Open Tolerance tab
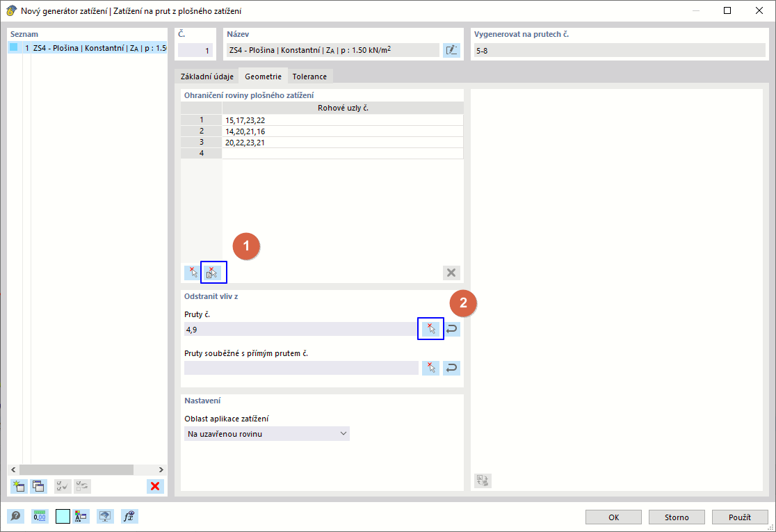776x532 pixels. (310, 76)
